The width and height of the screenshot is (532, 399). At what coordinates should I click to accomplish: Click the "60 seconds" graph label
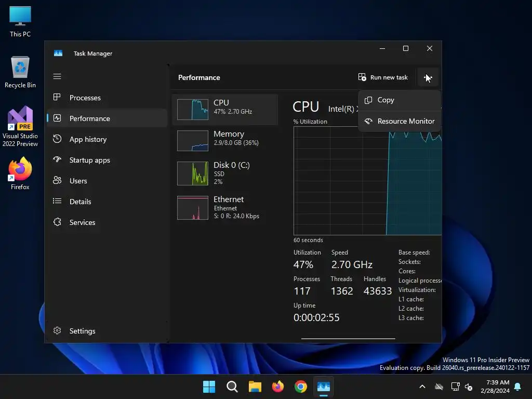(x=308, y=240)
